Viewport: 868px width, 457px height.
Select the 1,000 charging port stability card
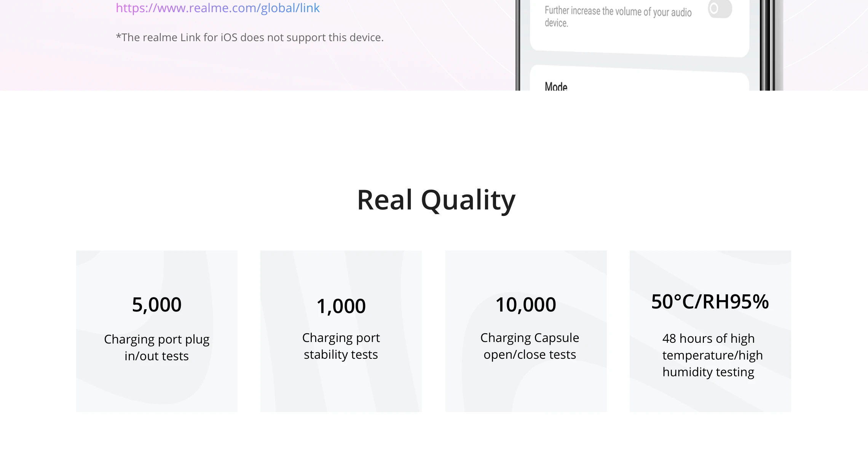click(x=341, y=331)
